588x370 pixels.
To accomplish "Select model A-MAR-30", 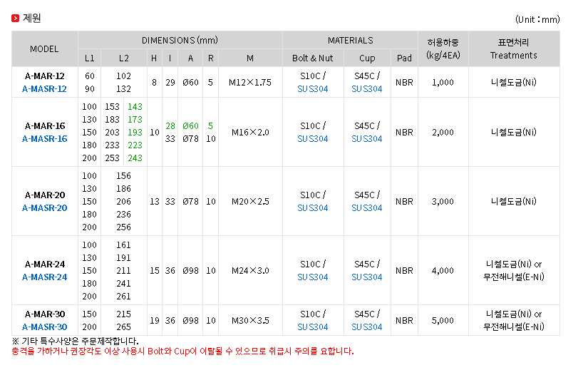I will pyautogui.click(x=45, y=314).
